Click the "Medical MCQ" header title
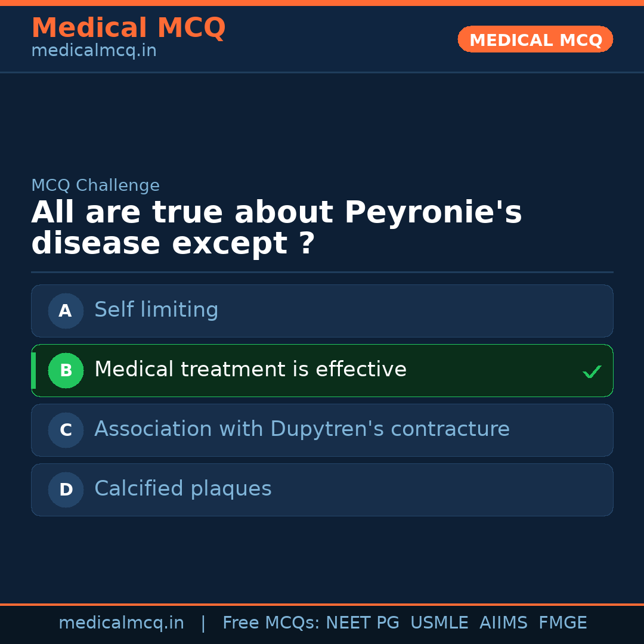 (x=128, y=28)
